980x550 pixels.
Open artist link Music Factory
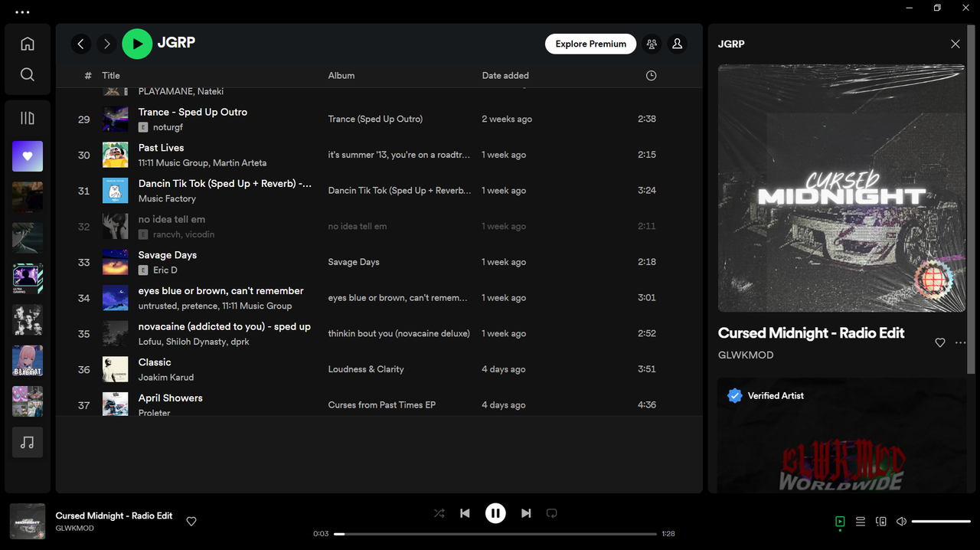click(x=167, y=198)
